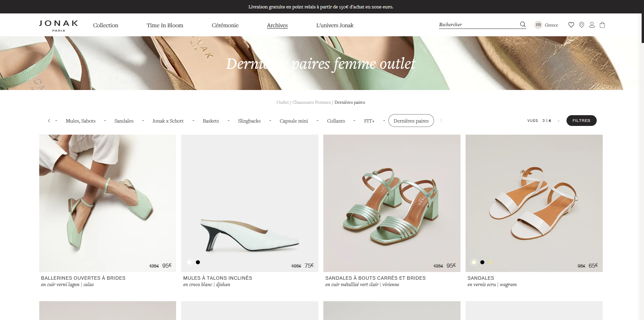Open the Collection menu
Screen dimensions: 644x320
(x=106, y=26)
